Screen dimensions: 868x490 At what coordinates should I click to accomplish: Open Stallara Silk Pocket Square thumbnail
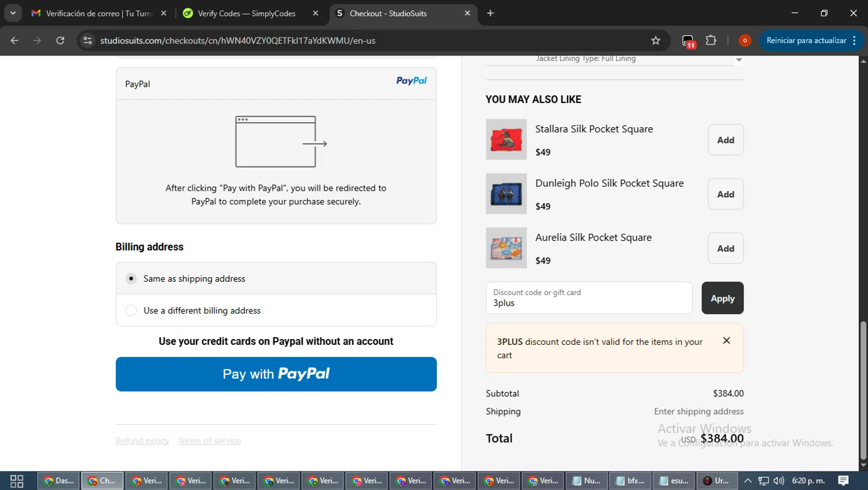pos(506,139)
